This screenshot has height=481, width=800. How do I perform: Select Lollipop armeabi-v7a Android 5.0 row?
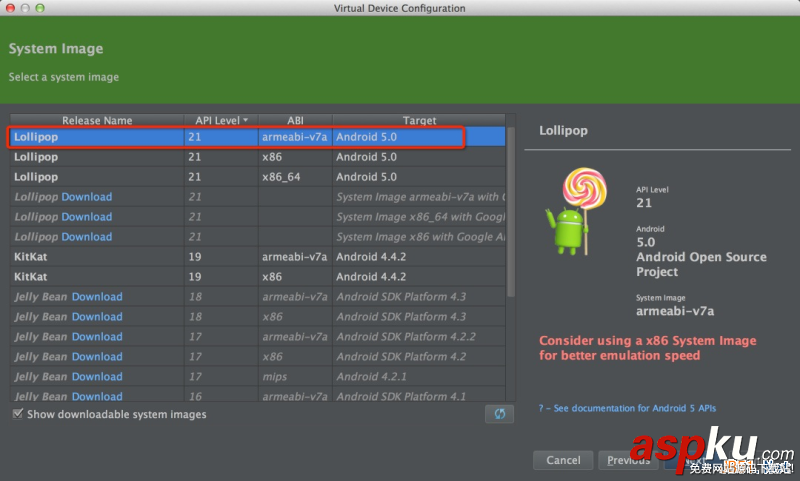pyautogui.click(x=258, y=137)
